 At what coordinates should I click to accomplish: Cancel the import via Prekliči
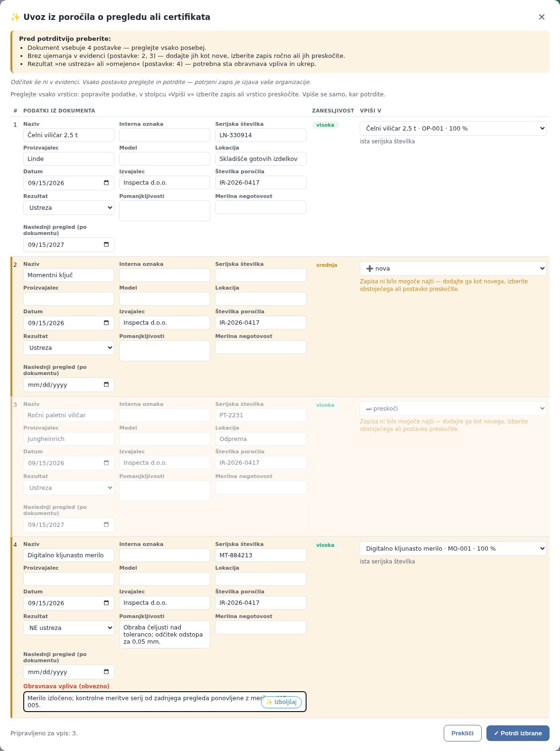pos(463,733)
